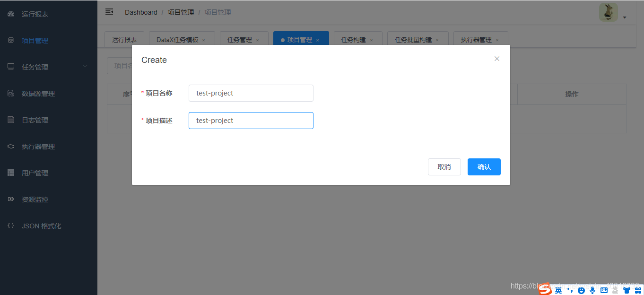Screen dimensions: 644x295
Task: Open 数据源管理 via its database icon
Action: click(x=11, y=93)
